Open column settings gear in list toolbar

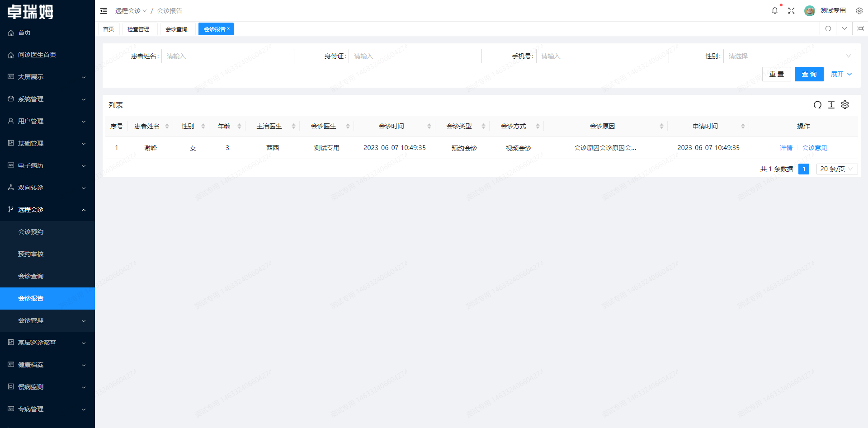pyautogui.click(x=844, y=105)
